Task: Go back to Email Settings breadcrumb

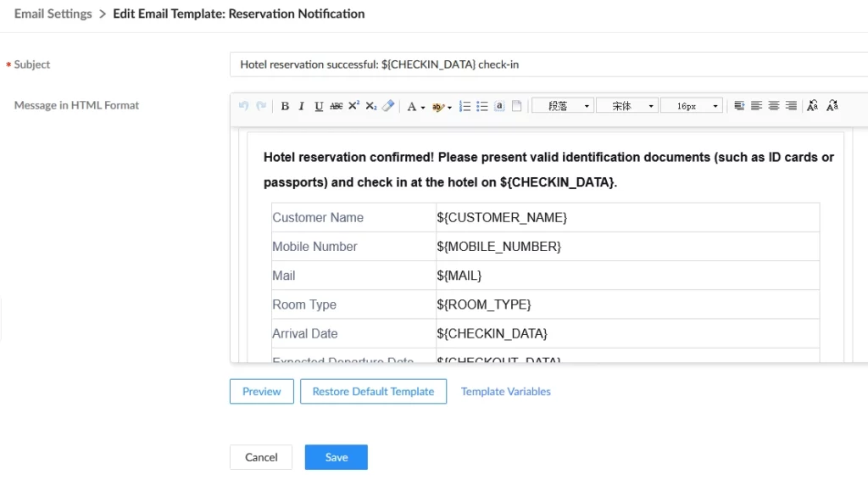Action: pyautogui.click(x=53, y=14)
